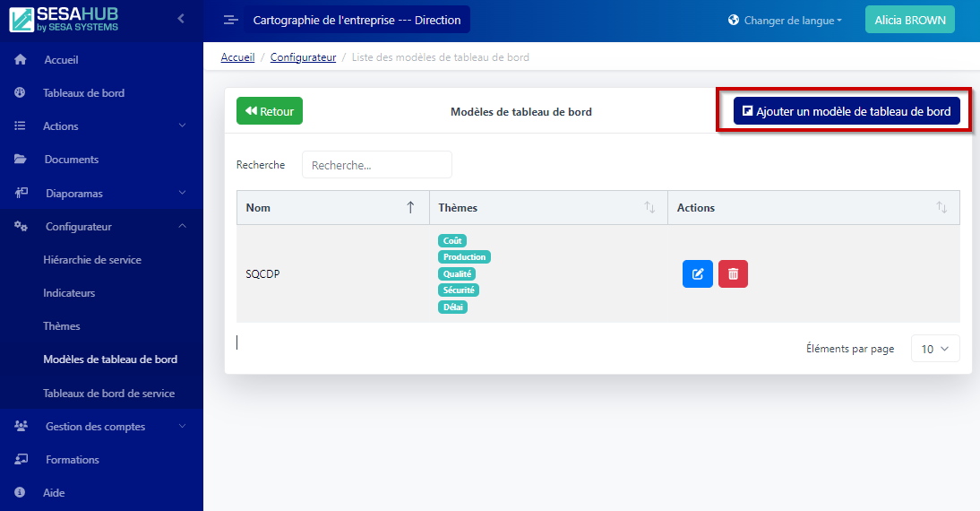Select Tableaux de bord de service item
Viewport: 980px width, 511px height.
pos(108,393)
